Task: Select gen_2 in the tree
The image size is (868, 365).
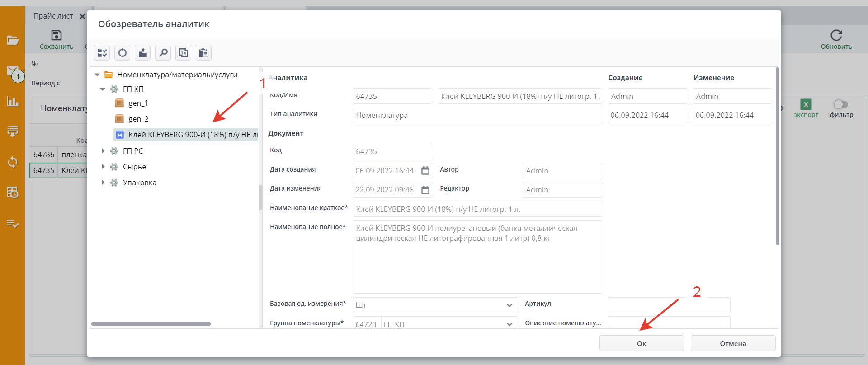Action: [138, 119]
